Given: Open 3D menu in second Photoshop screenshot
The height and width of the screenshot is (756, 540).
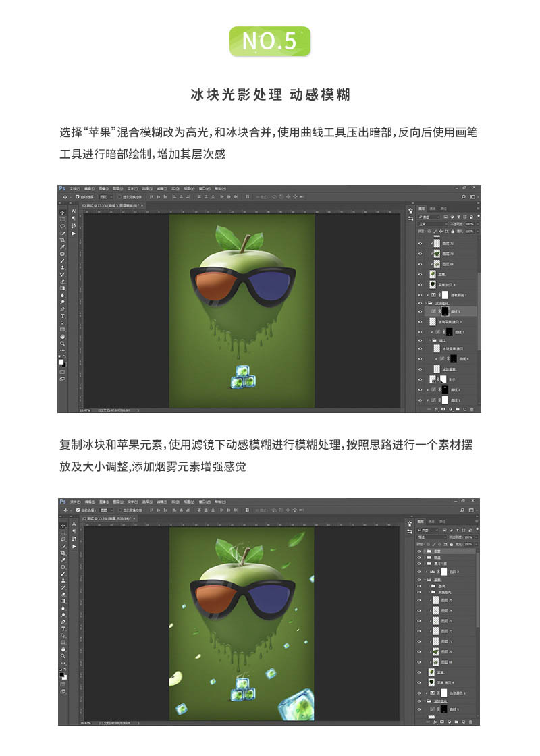Looking at the screenshot, I should 175,502.
